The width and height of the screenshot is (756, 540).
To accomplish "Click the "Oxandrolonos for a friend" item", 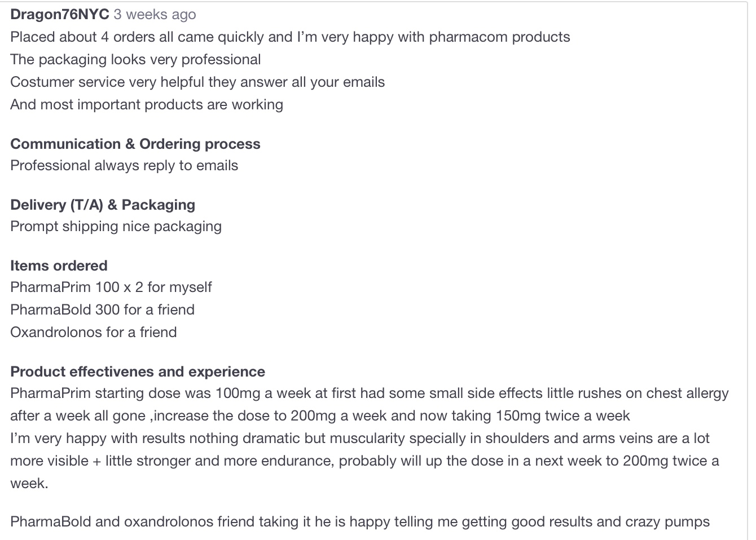I will click(x=94, y=333).
